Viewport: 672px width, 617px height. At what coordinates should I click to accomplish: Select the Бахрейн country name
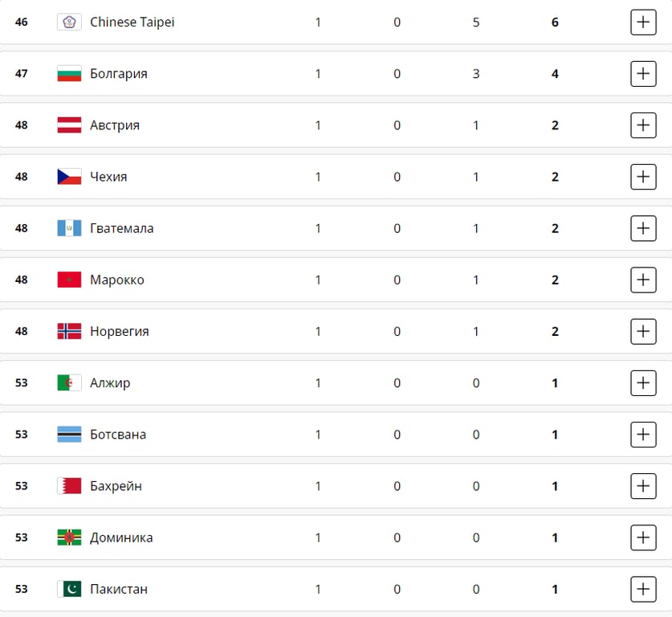click(x=116, y=486)
